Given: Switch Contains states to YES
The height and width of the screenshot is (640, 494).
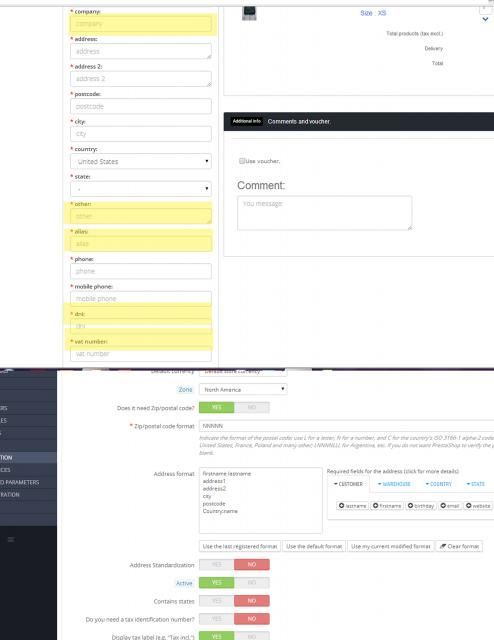Looking at the screenshot, I should [217, 601].
